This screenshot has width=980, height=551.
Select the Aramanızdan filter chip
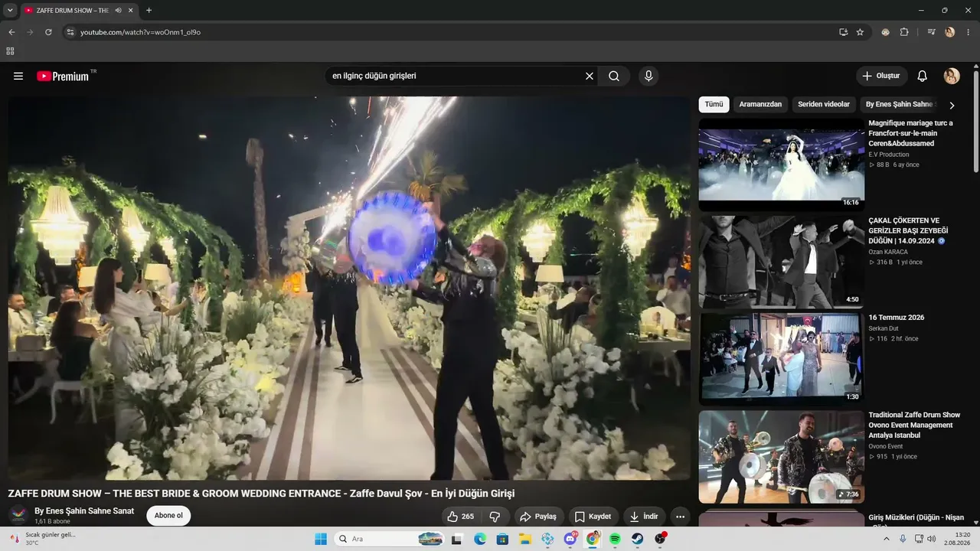pos(760,104)
